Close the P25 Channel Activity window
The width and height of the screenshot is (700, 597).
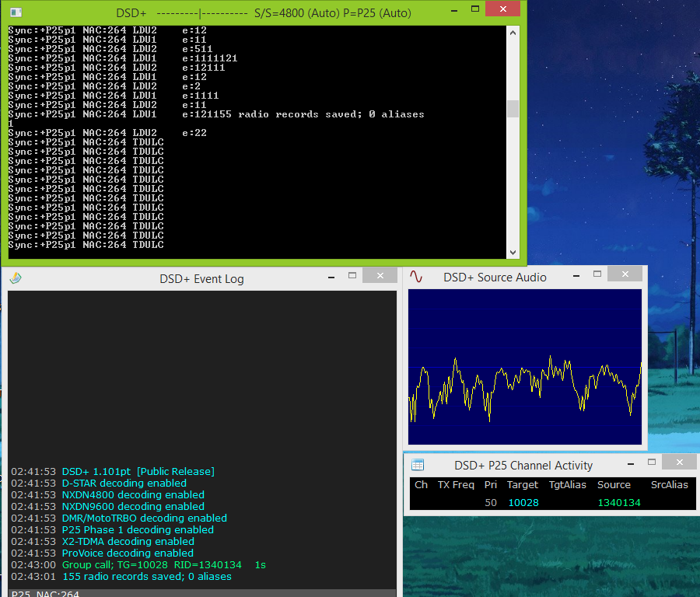[680, 463]
